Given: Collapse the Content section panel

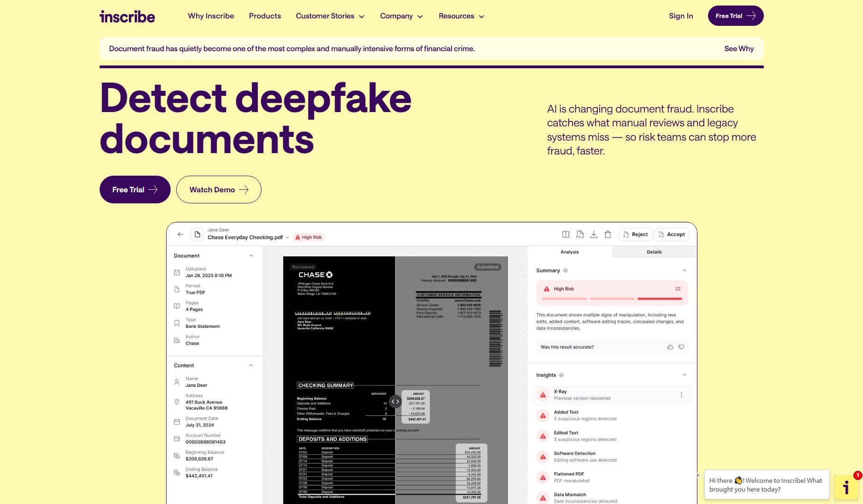Looking at the screenshot, I should point(251,365).
